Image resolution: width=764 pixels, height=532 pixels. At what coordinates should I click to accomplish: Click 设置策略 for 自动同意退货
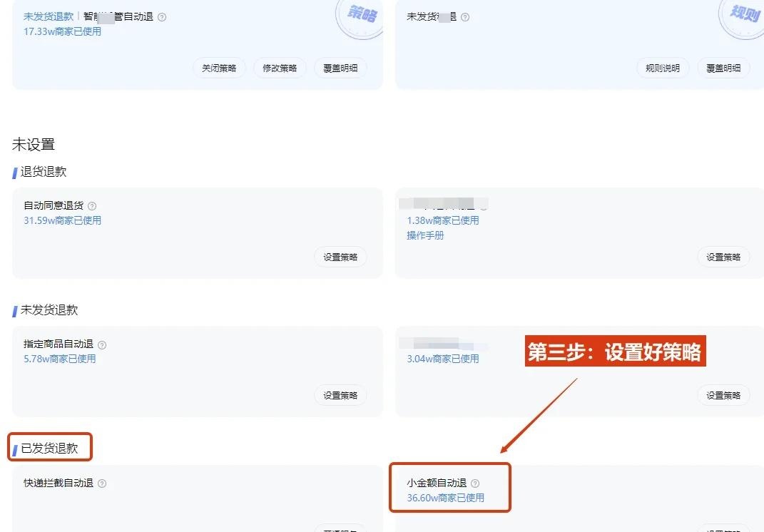tap(340, 257)
